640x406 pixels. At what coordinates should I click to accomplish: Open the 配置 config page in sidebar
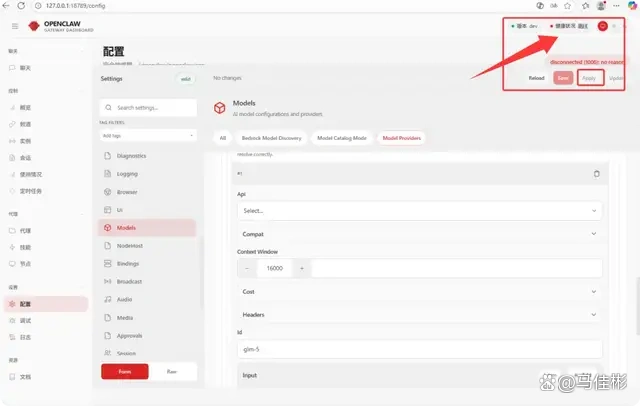click(x=25, y=303)
